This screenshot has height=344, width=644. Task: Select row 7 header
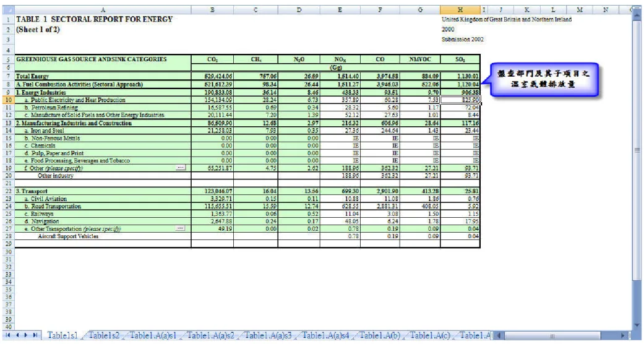point(8,76)
